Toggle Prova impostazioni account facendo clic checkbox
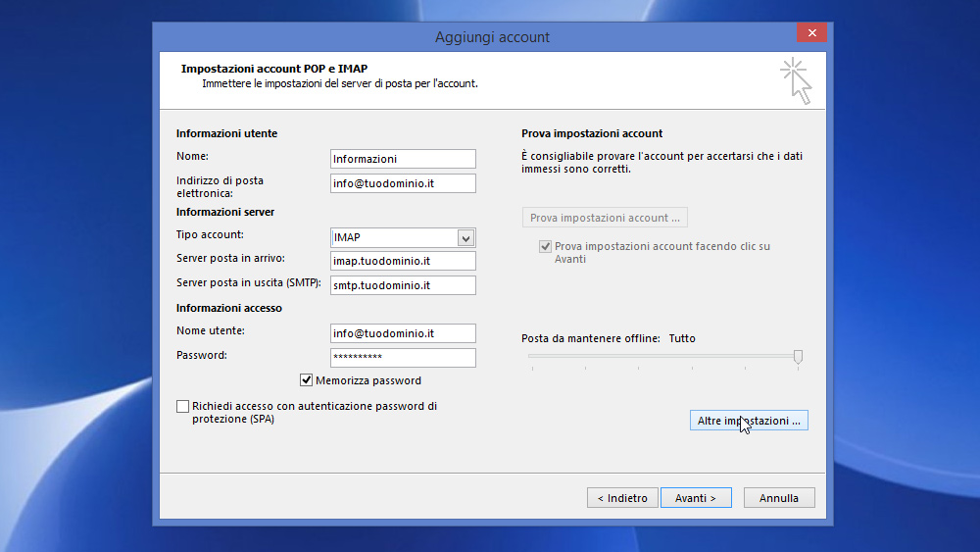The height and width of the screenshot is (552, 980). 545,246
